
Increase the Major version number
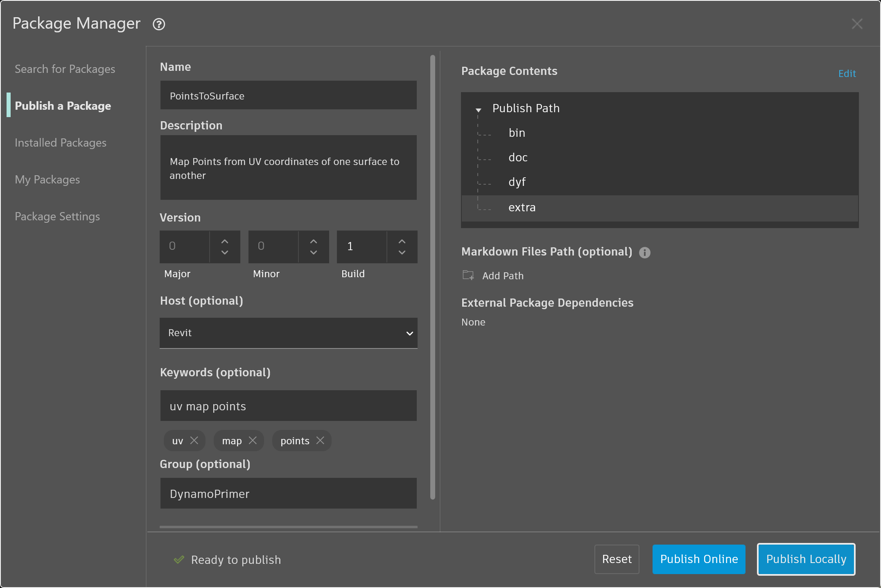pos(225,241)
